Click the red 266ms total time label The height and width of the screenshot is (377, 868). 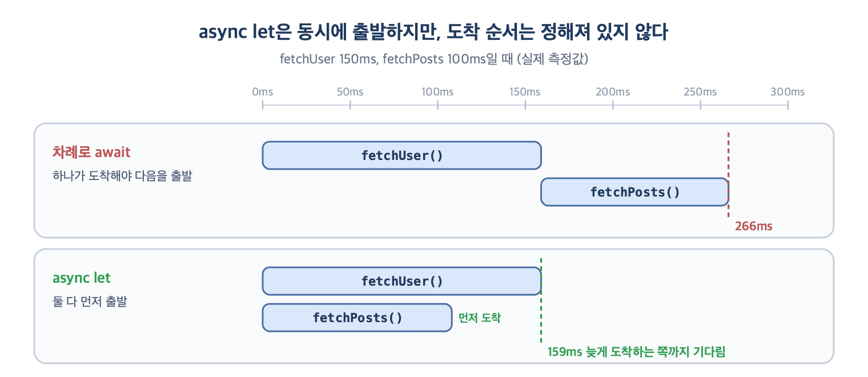[753, 226]
